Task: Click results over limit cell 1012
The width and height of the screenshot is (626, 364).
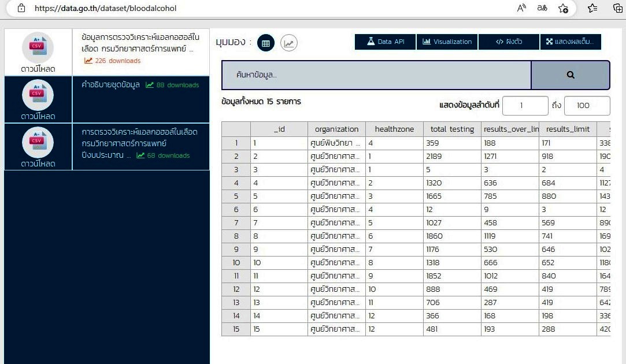Action: 510,276
